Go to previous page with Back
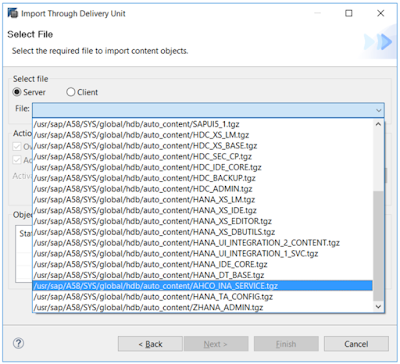This screenshot has width=400, height=364. click(150, 344)
